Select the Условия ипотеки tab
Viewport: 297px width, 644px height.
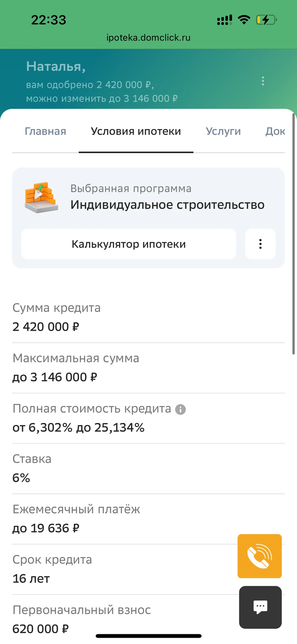(136, 131)
